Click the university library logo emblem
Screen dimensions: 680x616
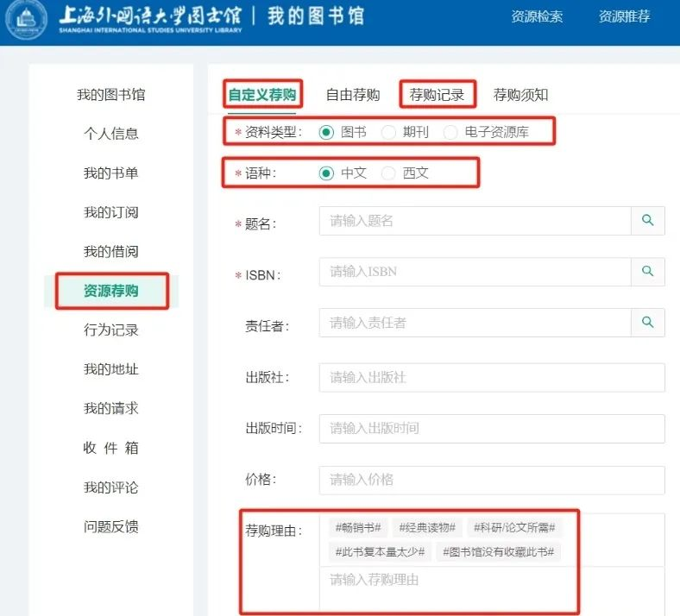tap(27, 20)
